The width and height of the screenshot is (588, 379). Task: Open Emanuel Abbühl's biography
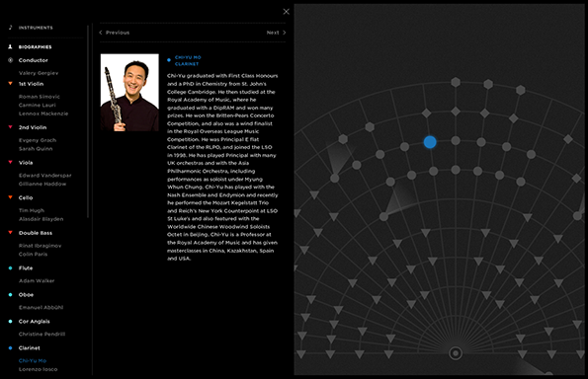pyautogui.click(x=42, y=308)
